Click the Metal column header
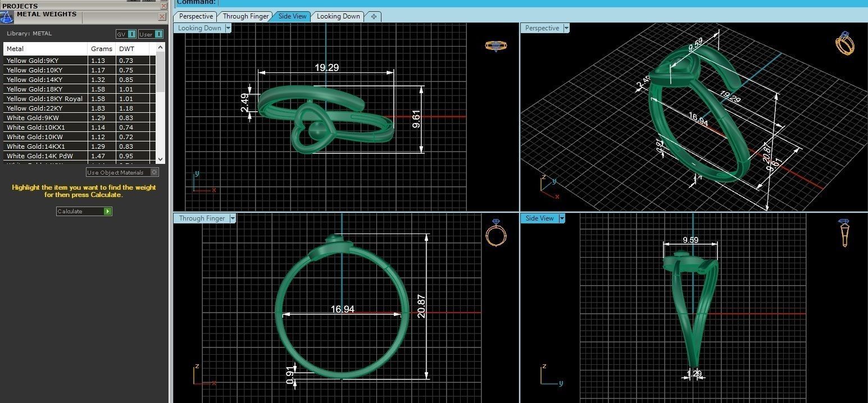The width and height of the screenshot is (868, 403). click(46, 49)
